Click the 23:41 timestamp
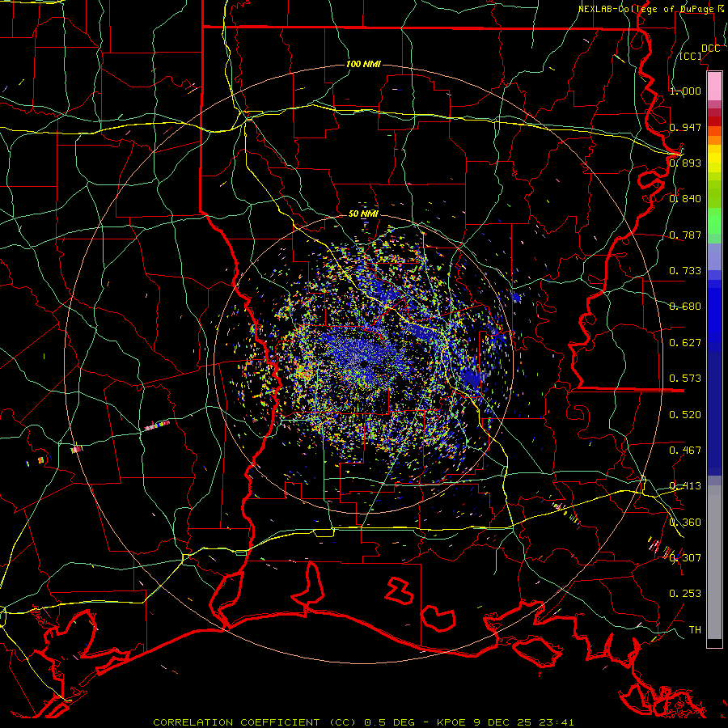Screen dimensions: 728x728 click(x=557, y=722)
